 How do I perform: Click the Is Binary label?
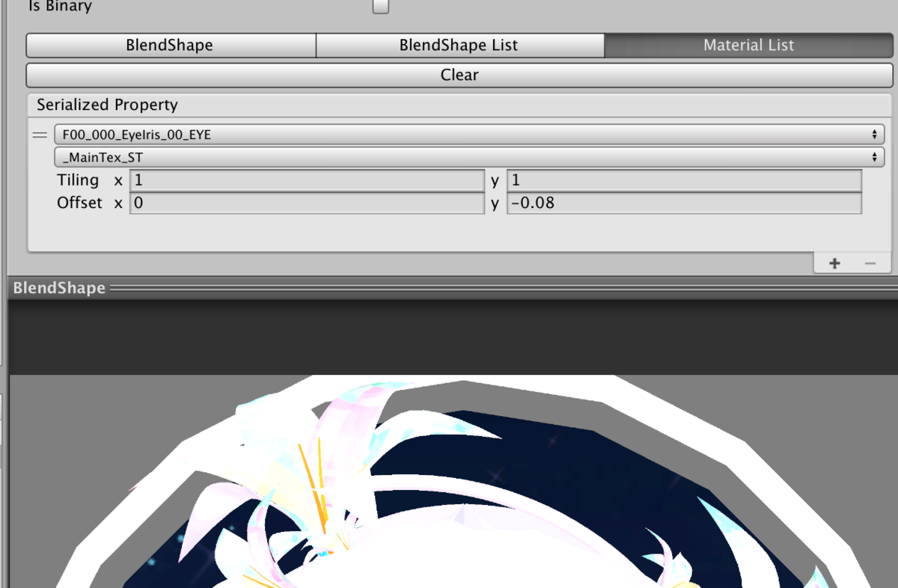point(60,6)
